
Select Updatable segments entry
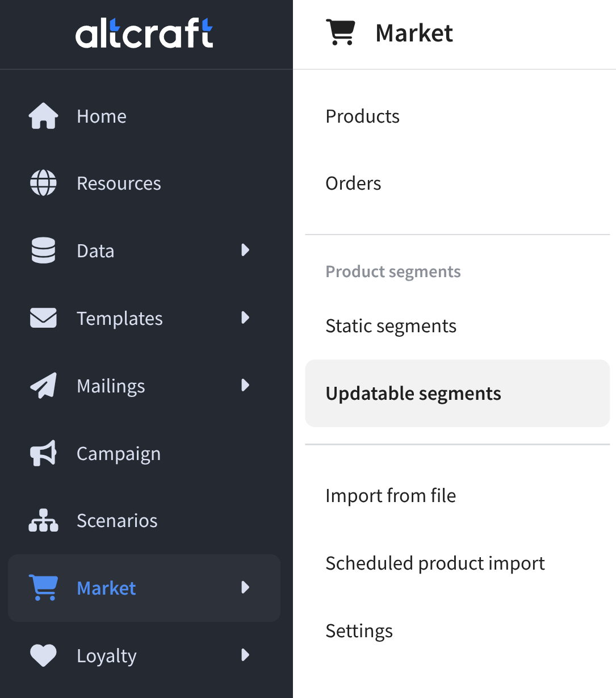pos(413,394)
